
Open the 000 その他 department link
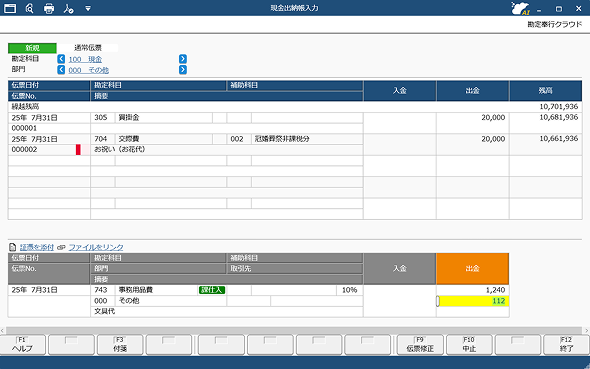tap(89, 70)
